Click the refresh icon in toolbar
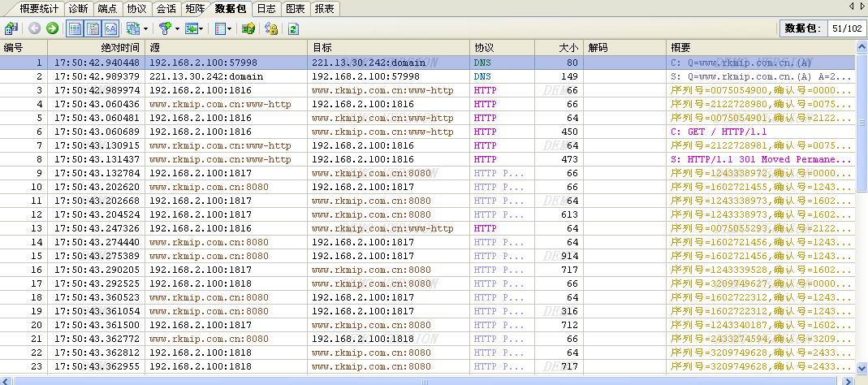This screenshot has height=385, width=868. (293, 28)
